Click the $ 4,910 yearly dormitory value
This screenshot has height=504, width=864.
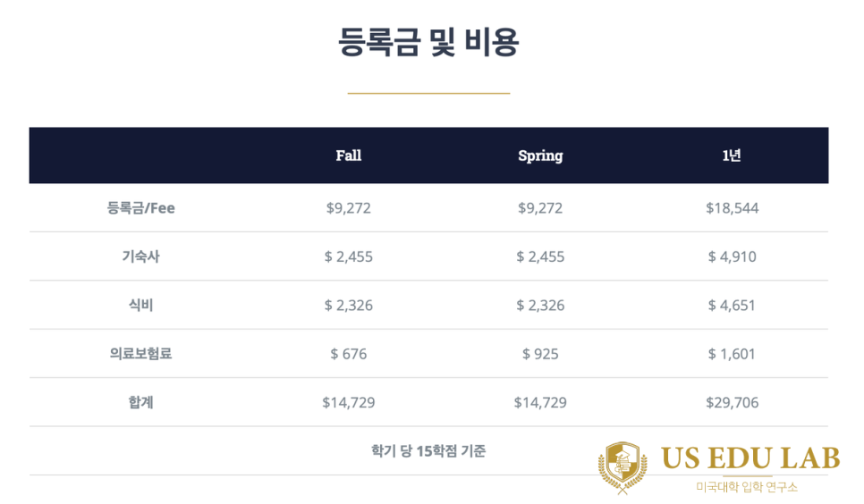732,256
